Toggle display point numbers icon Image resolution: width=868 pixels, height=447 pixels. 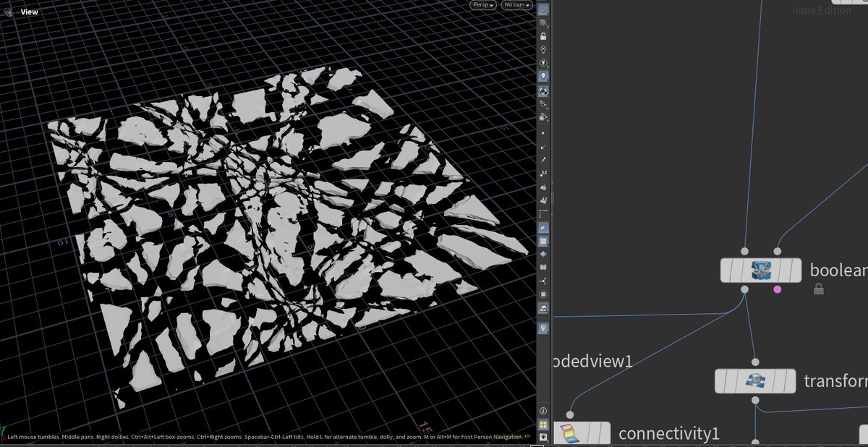(543, 172)
